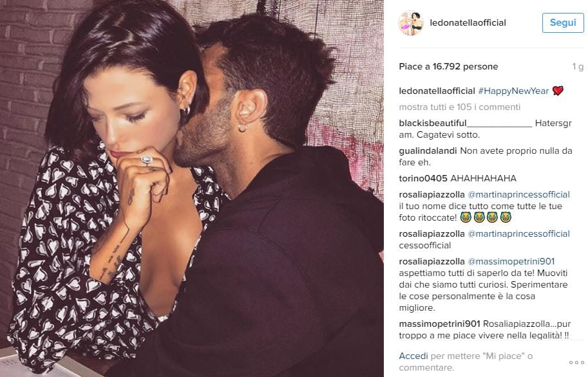Expand 'mostra tutti e 105 i commenti'

click(x=460, y=107)
